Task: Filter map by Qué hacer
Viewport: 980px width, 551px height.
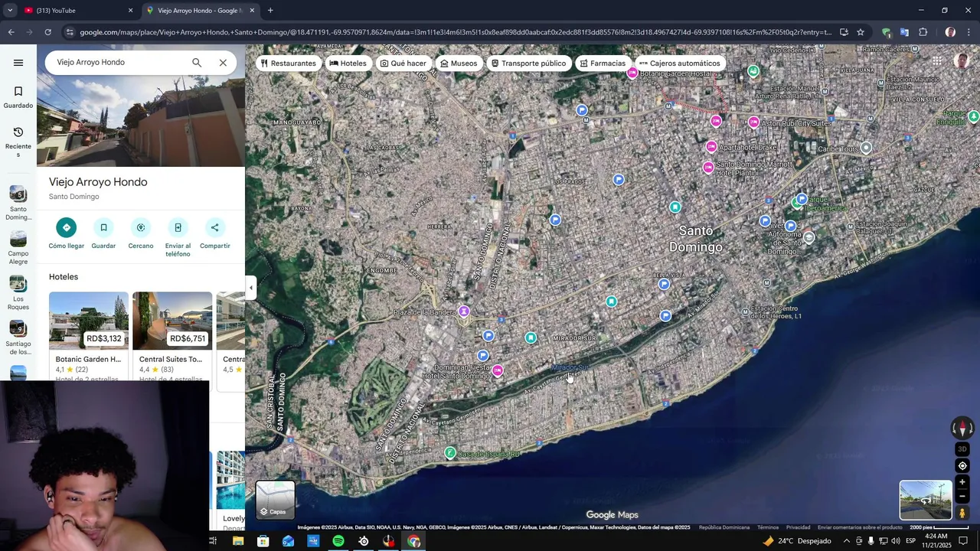Action: [x=403, y=64]
